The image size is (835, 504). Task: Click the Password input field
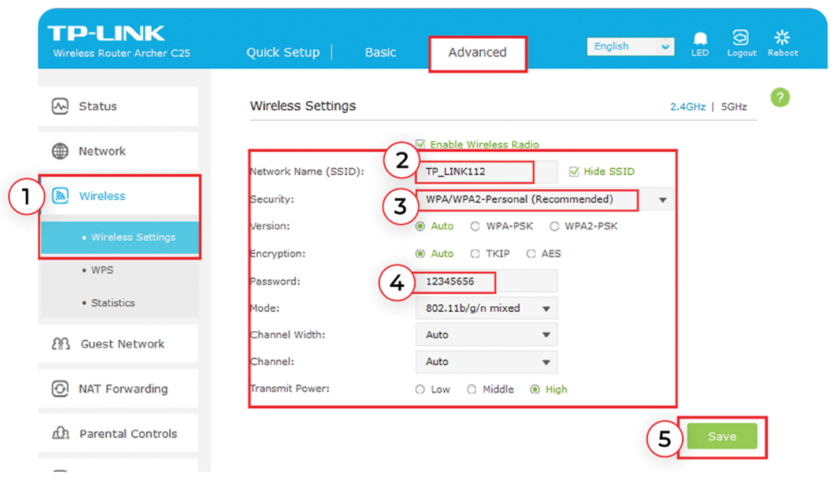click(x=486, y=281)
